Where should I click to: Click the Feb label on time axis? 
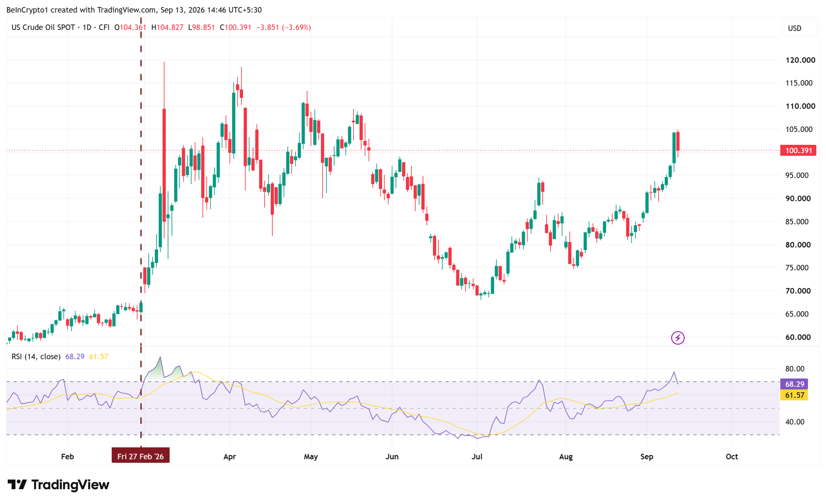(x=67, y=456)
